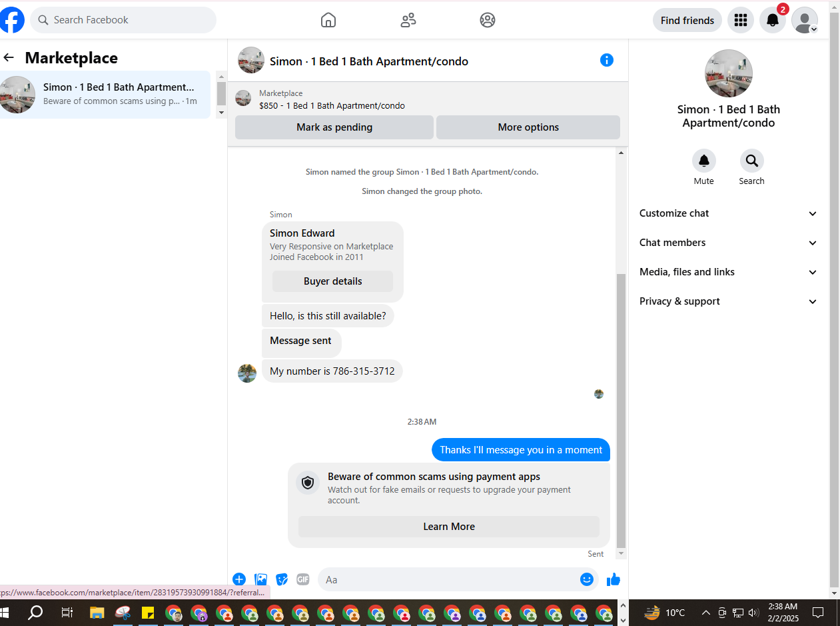Open the plus more actions icon
This screenshot has width=840, height=626.
point(239,579)
